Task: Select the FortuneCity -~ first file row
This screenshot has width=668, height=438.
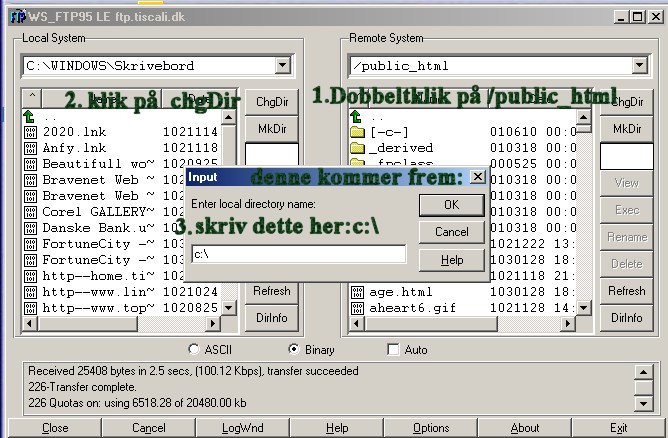Action: coord(121,244)
